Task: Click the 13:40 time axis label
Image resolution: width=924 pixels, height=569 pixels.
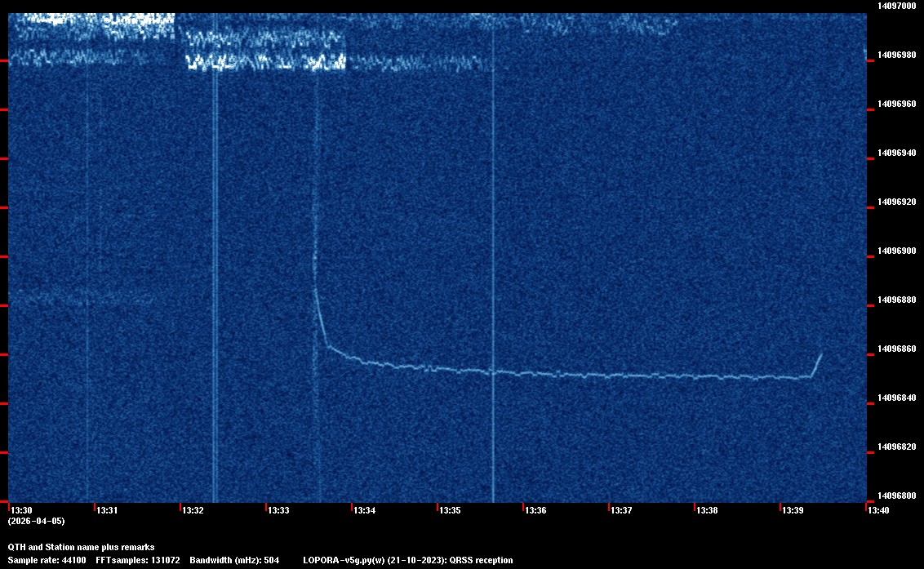Action: (878, 510)
